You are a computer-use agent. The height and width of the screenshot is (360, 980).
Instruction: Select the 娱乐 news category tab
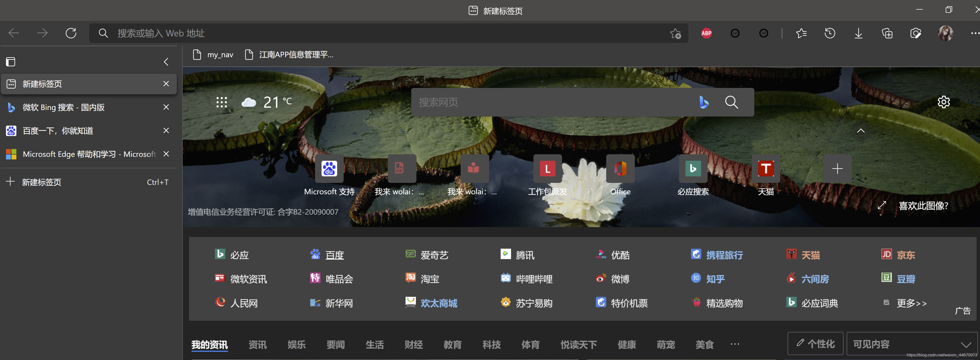[x=296, y=345]
